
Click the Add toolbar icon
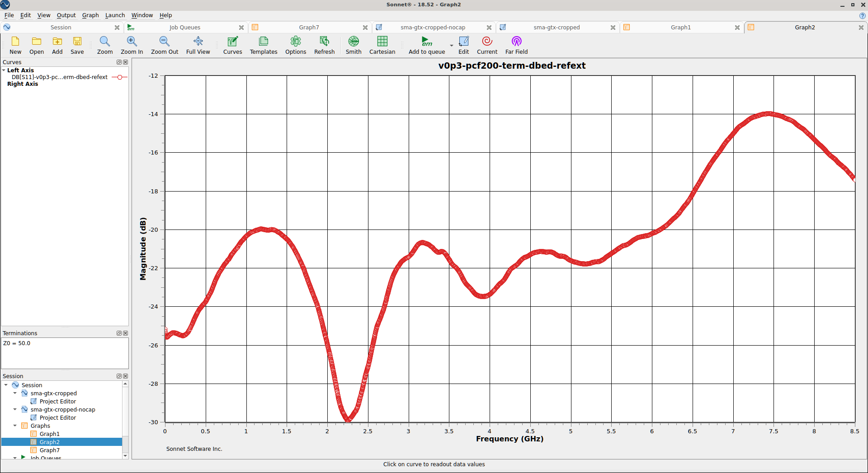coord(57,45)
